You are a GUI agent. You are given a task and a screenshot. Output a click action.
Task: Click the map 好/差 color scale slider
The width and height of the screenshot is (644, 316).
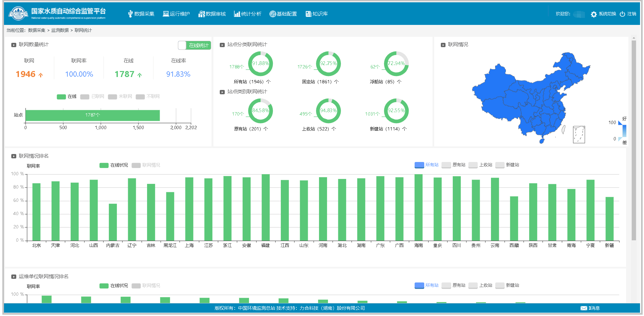coord(624,131)
